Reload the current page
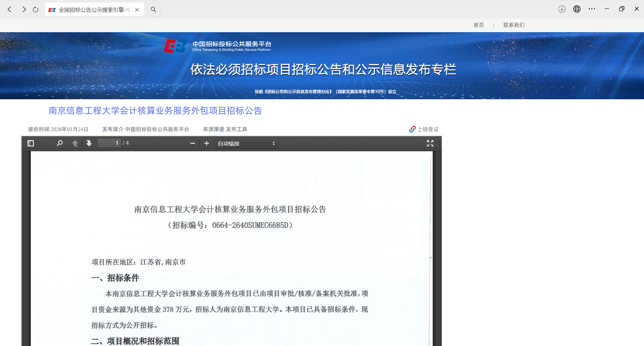644x346 pixels. pyautogui.click(x=36, y=9)
